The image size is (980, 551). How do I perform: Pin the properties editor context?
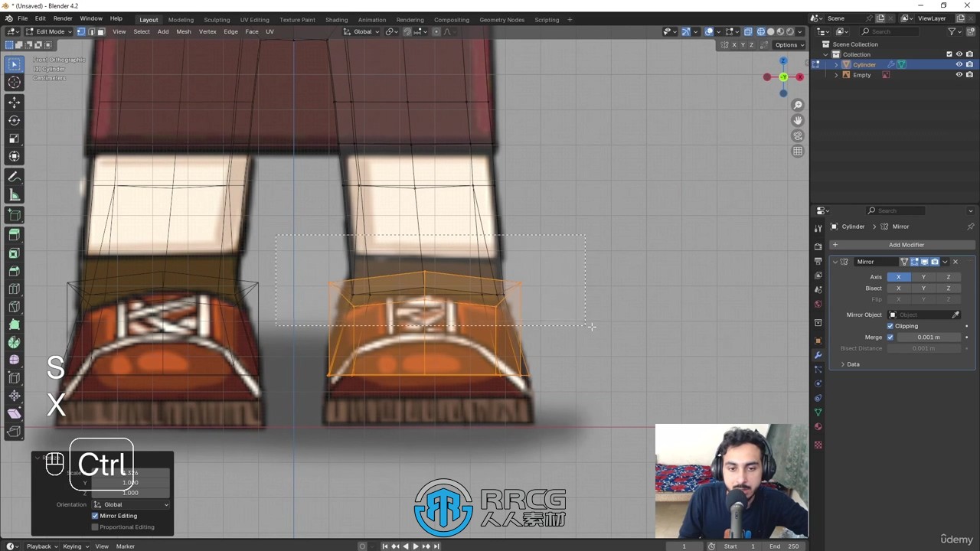pyautogui.click(x=970, y=227)
